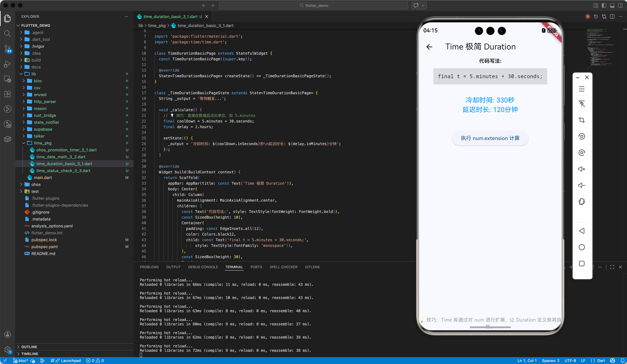This screenshot has width=627, height=364.
Task: Collapse the time_pkg folder
Action: pos(43,143)
